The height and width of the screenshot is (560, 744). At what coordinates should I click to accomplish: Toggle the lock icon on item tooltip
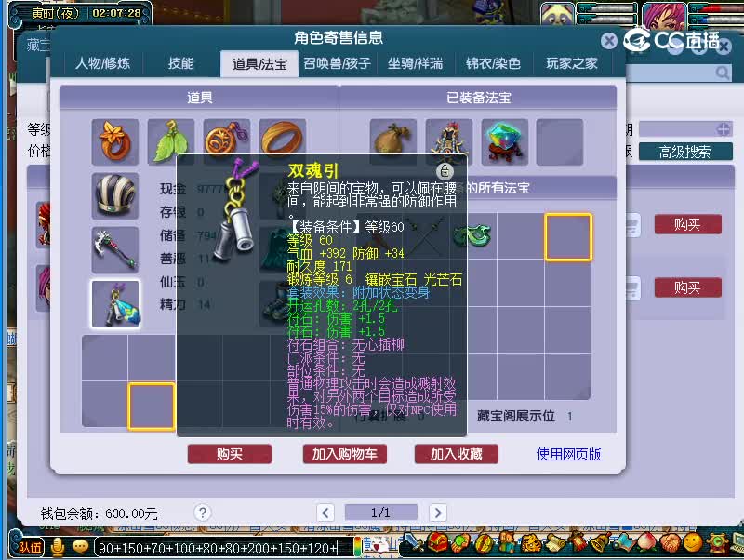(445, 171)
